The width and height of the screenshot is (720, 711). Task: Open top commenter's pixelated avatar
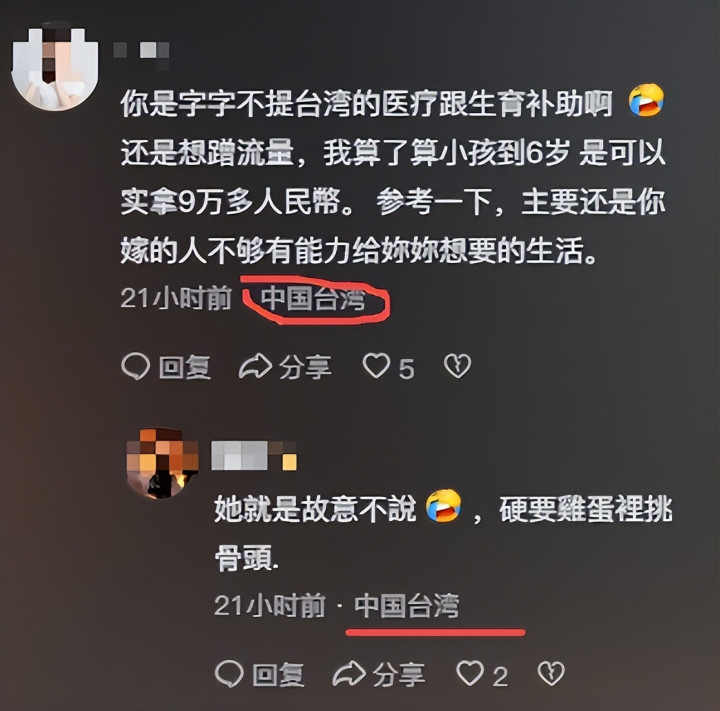click(56, 63)
